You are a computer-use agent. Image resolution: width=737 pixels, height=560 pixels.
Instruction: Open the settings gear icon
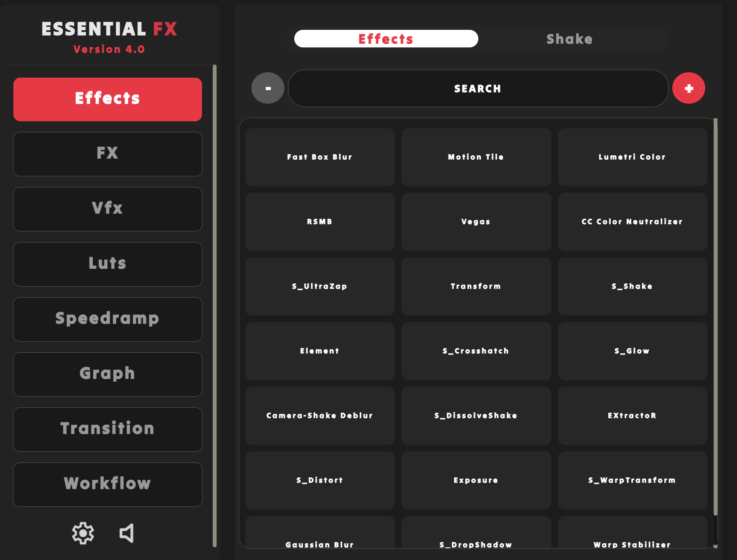[x=83, y=533]
